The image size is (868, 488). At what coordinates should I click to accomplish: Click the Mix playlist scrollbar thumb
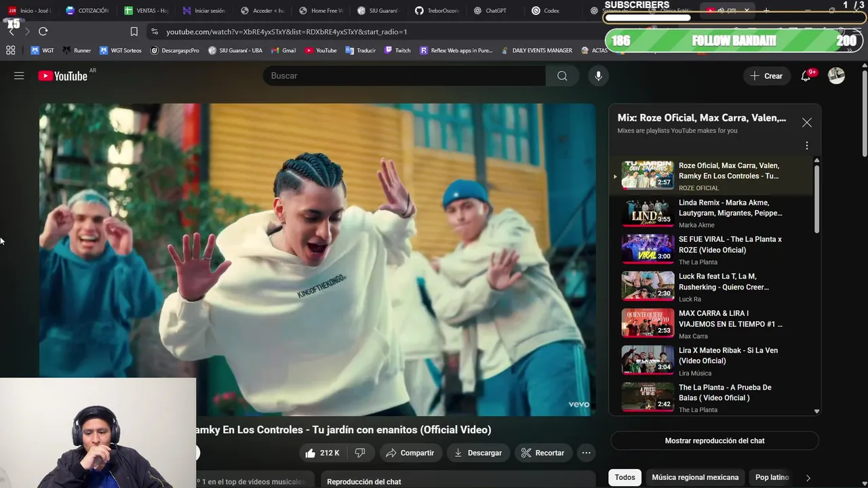pos(816,199)
